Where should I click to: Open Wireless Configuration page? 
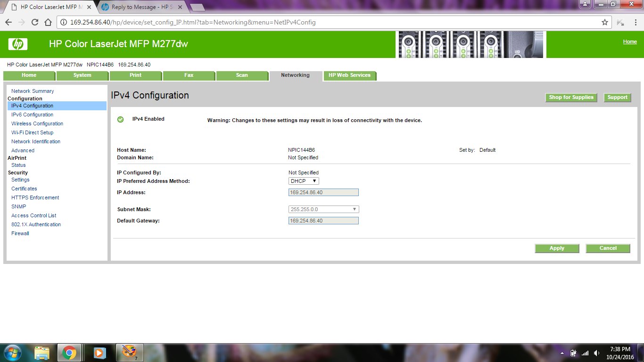tap(37, 124)
